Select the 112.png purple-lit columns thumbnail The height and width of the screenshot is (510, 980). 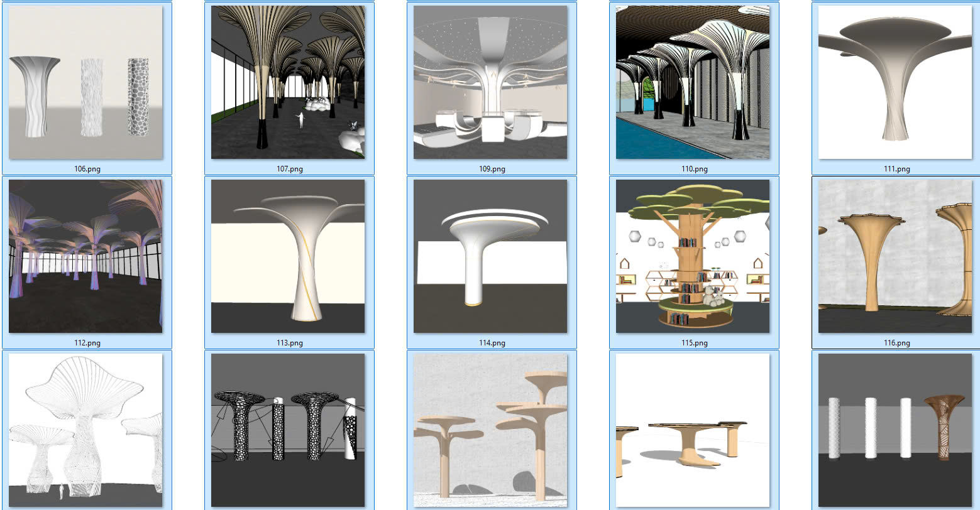[85, 256]
